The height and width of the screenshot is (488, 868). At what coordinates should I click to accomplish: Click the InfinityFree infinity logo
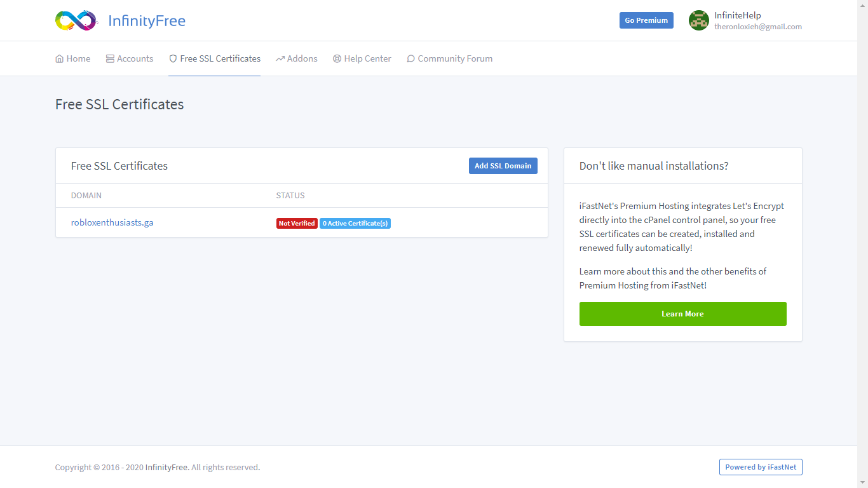click(x=76, y=20)
